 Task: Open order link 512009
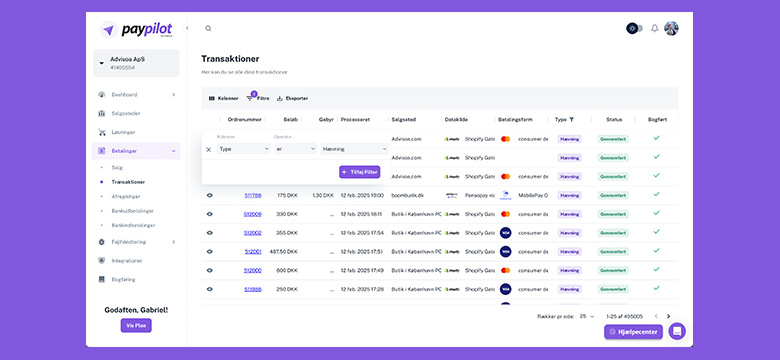click(253, 214)
